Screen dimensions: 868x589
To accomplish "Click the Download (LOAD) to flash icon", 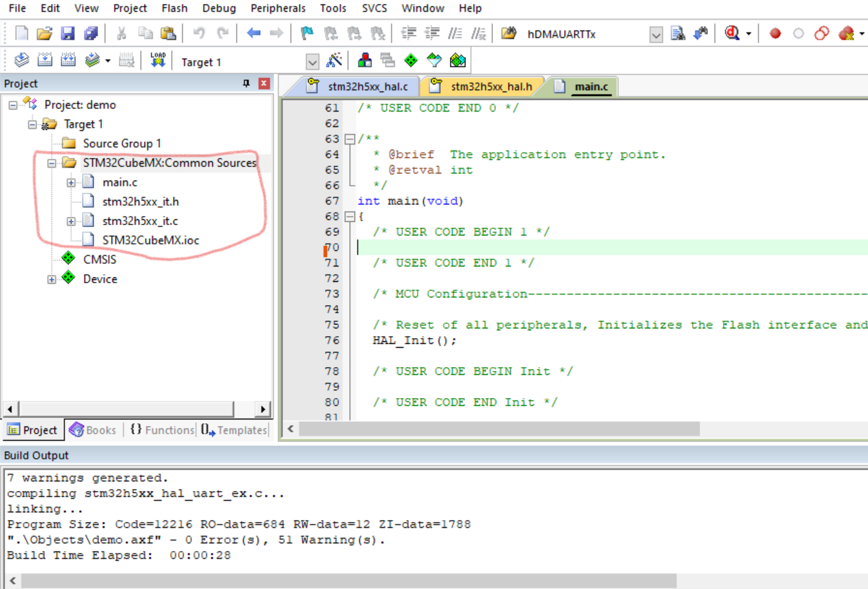I will (x=157, y=61).
